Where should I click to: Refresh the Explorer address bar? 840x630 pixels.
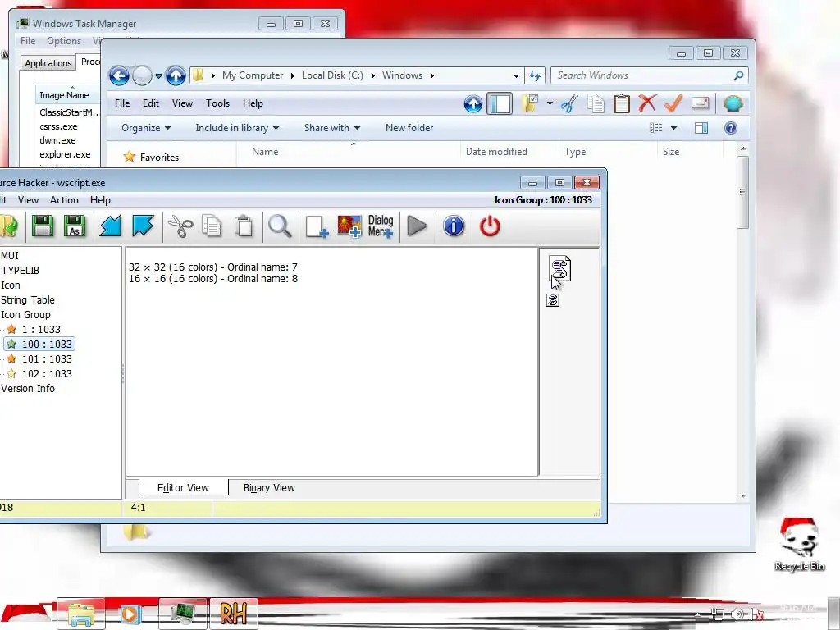tap(535, 75)
